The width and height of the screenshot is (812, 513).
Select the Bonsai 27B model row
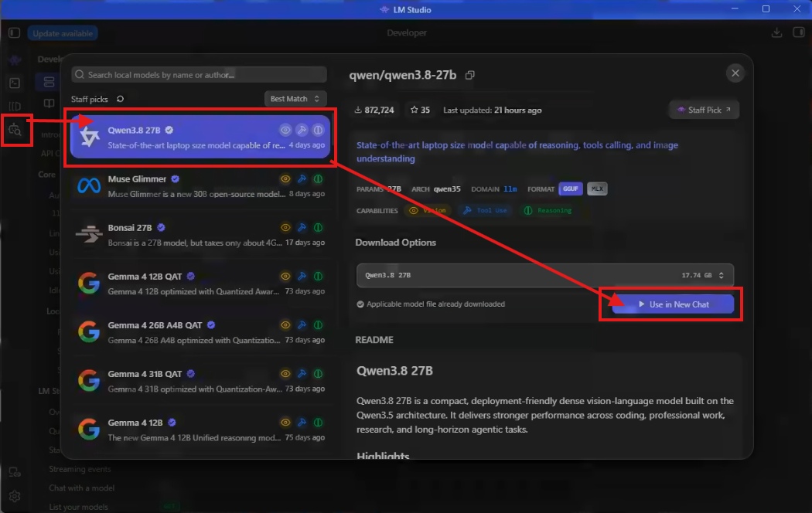click(x=200, y=234)
